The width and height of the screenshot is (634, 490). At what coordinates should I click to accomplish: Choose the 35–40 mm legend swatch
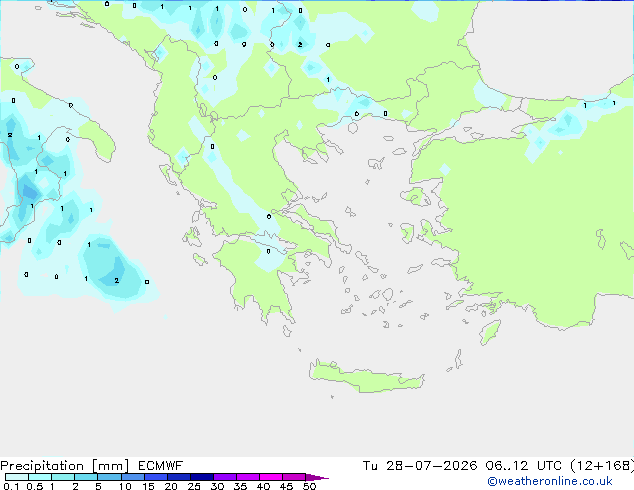tap(247, 477)
